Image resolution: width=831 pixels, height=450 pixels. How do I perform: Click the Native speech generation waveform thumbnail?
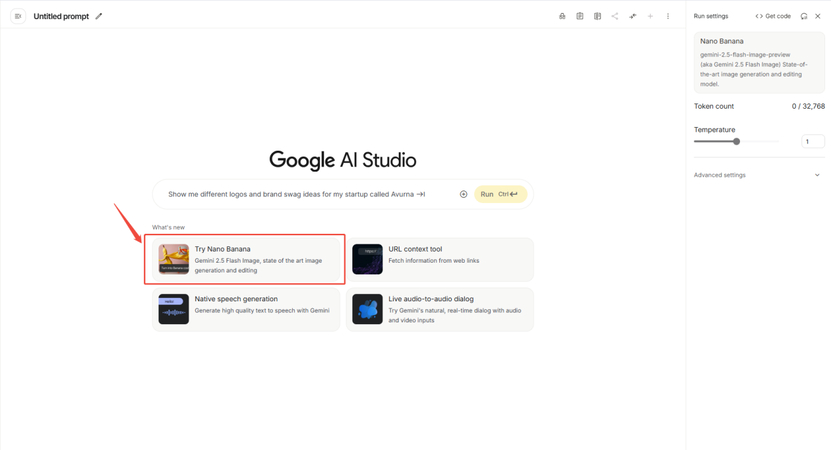click(x=174, y=309)
